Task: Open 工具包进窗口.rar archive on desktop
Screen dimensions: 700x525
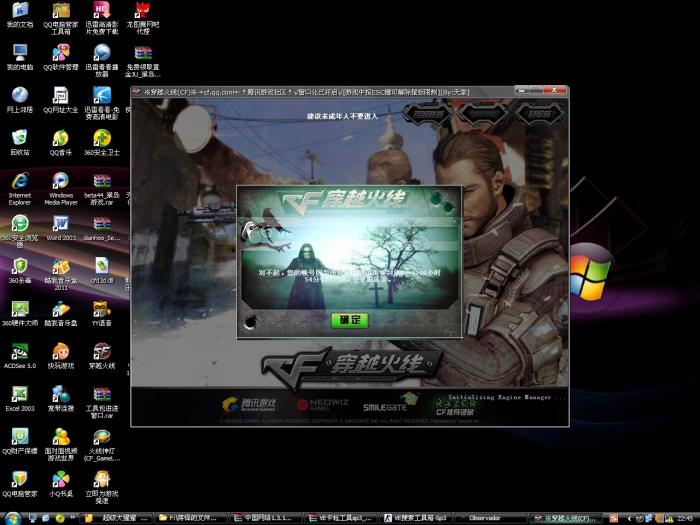Action: (102, 402)
